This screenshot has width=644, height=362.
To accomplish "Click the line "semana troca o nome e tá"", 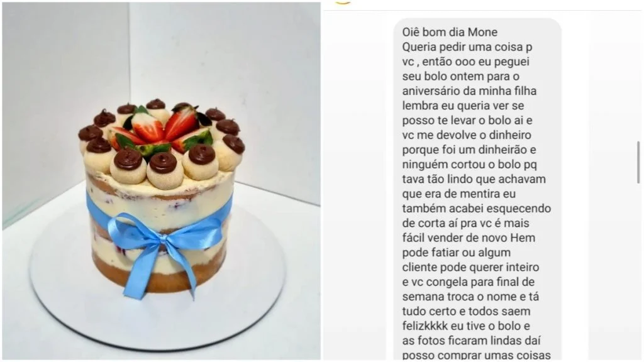I will [x=470, y=297].
